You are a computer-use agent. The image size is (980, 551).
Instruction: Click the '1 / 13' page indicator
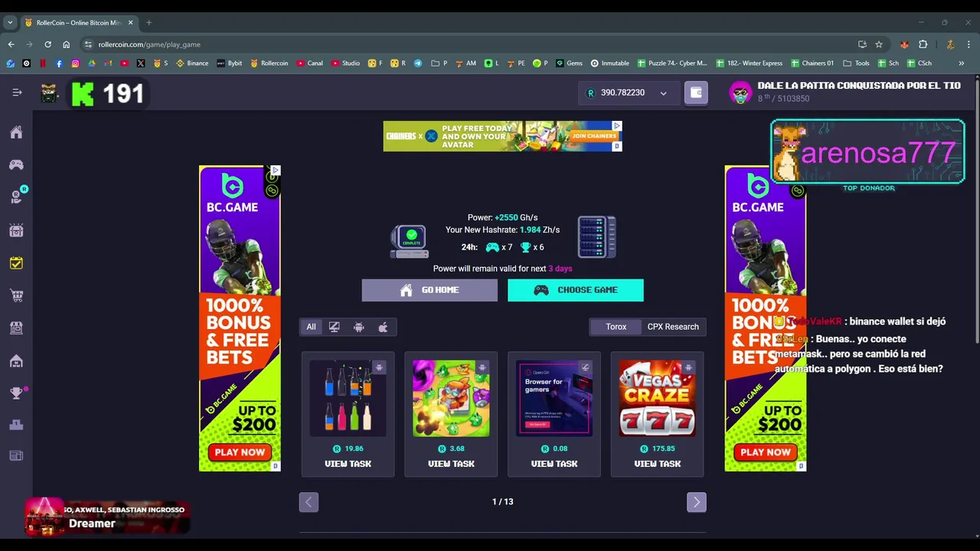502,502
